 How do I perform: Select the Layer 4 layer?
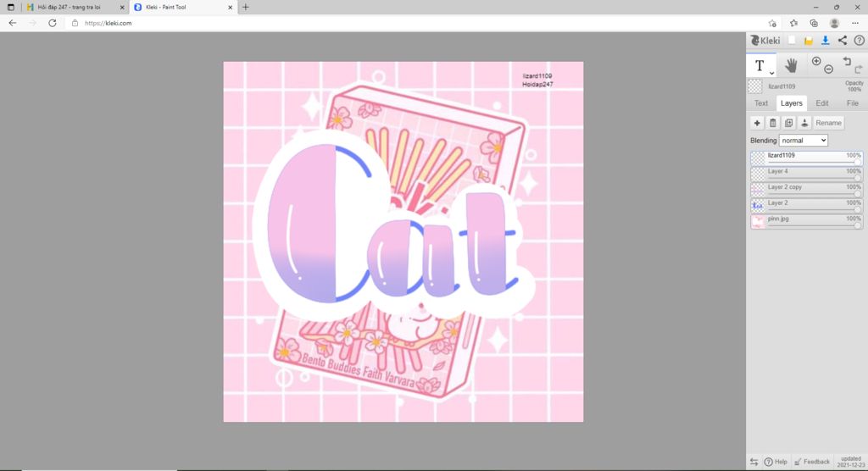coord(807,175)
